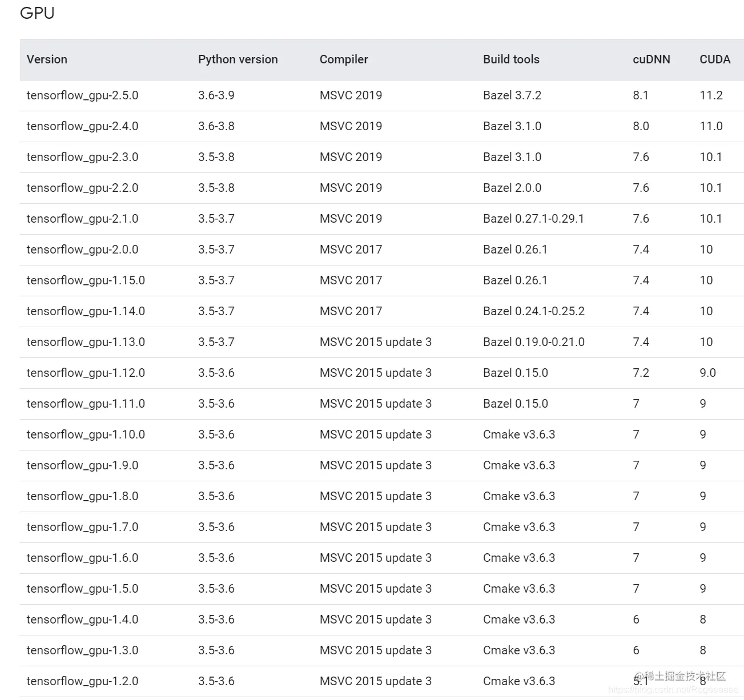The width and height of the screenshot is (744, 700).
Task: Click the Python version column header
Action: (x=238, y=59)
